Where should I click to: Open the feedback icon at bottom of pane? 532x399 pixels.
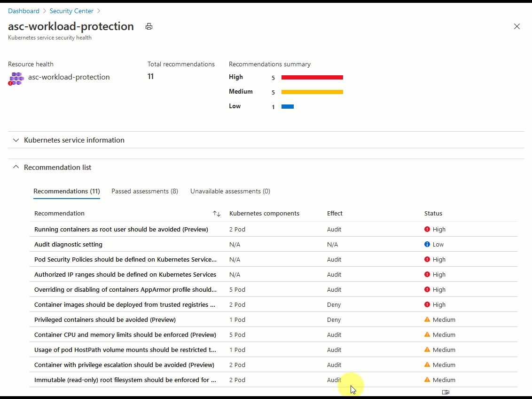[446, 391]
